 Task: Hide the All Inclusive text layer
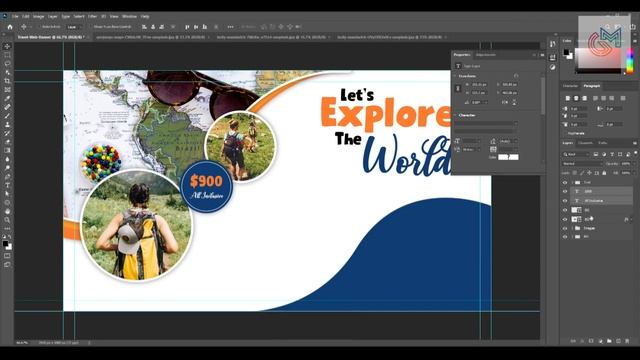click(565, 201)
